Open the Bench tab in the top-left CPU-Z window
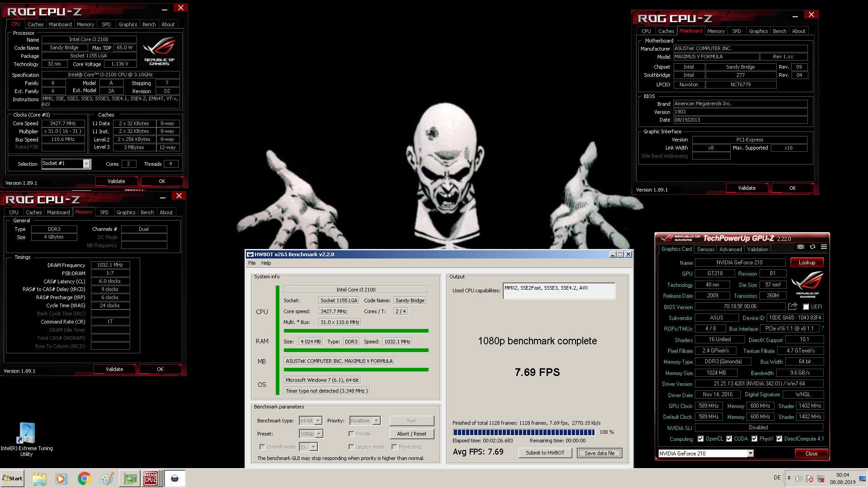This screenshot has height=488, width=868. click(149, 24)
